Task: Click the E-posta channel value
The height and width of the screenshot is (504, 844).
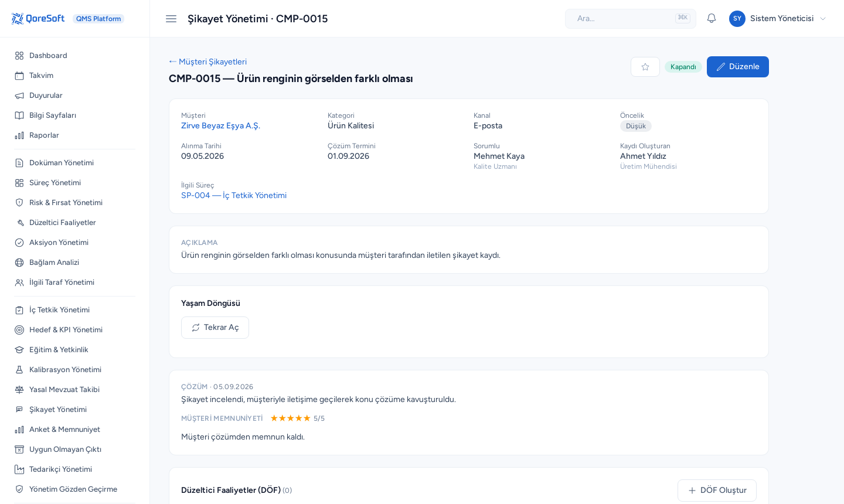Action: pos(488,125)
